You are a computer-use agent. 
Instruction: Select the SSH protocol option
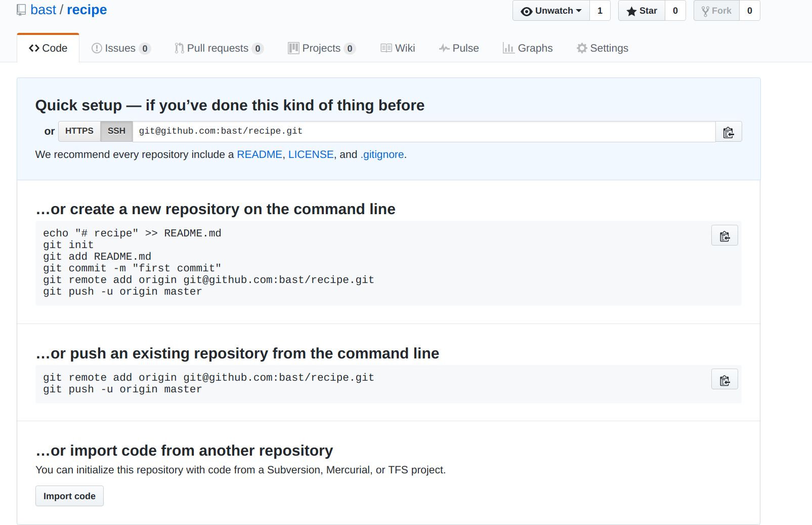(x=116, y=131)
